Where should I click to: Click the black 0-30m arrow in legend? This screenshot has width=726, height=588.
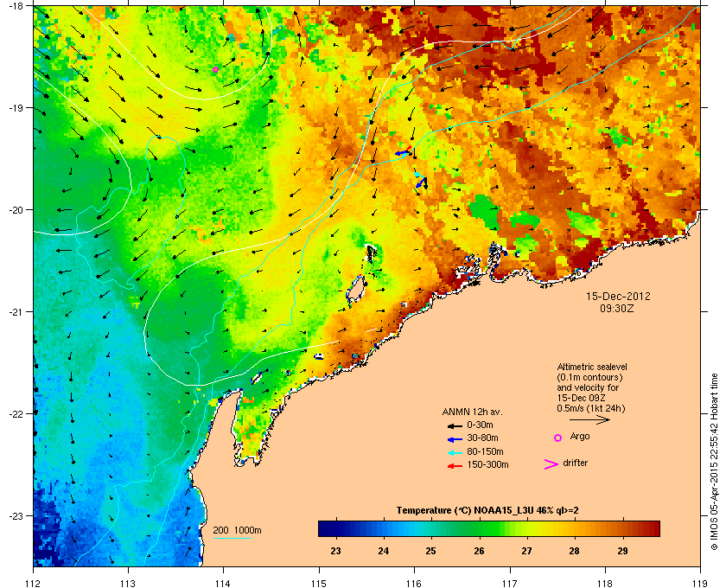coord(455,425)
